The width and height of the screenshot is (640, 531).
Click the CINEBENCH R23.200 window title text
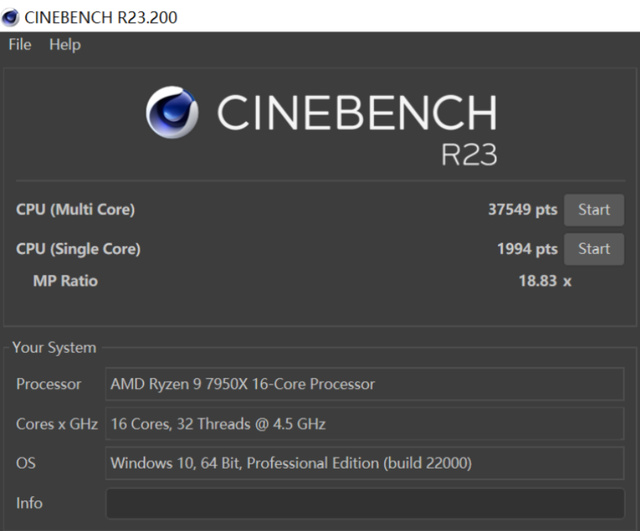[102, 17]
